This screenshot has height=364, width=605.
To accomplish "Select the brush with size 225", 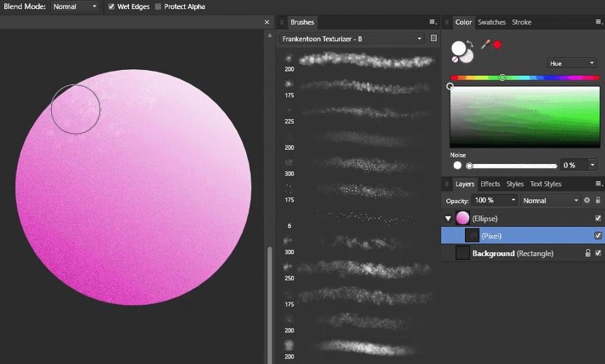I will point(359,113).
